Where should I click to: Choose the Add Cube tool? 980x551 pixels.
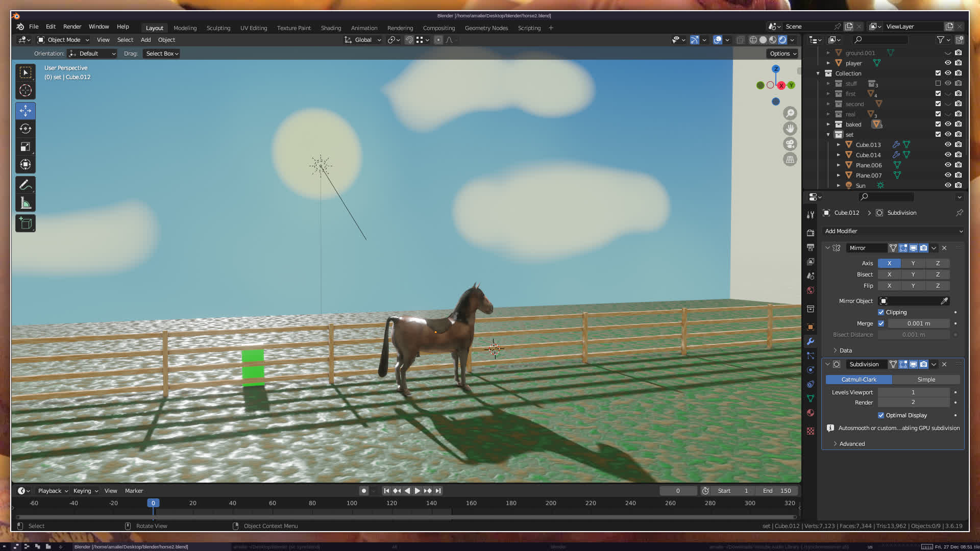(26, 223)
